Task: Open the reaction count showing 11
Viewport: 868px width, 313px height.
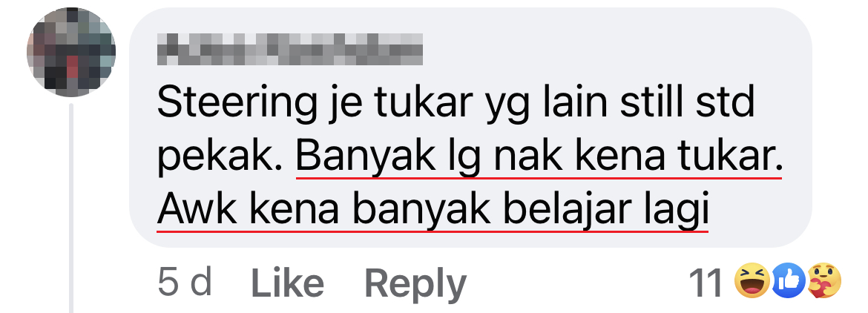Action: pyautogui.click(x=706, y=283)
